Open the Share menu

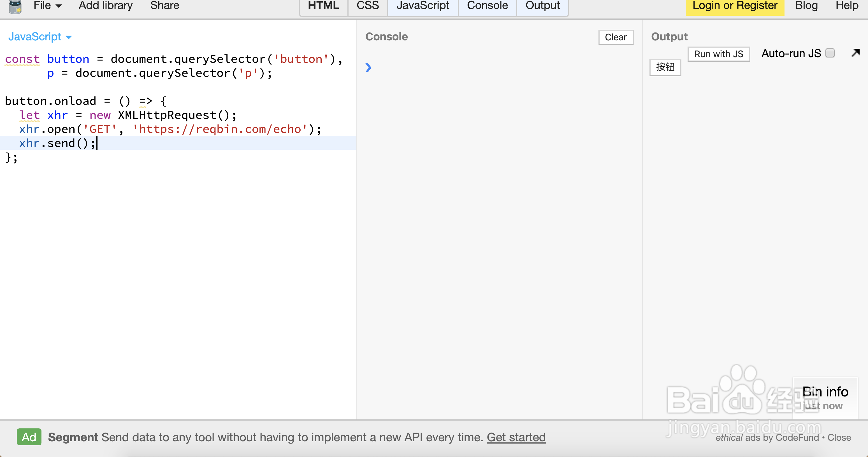164,6
